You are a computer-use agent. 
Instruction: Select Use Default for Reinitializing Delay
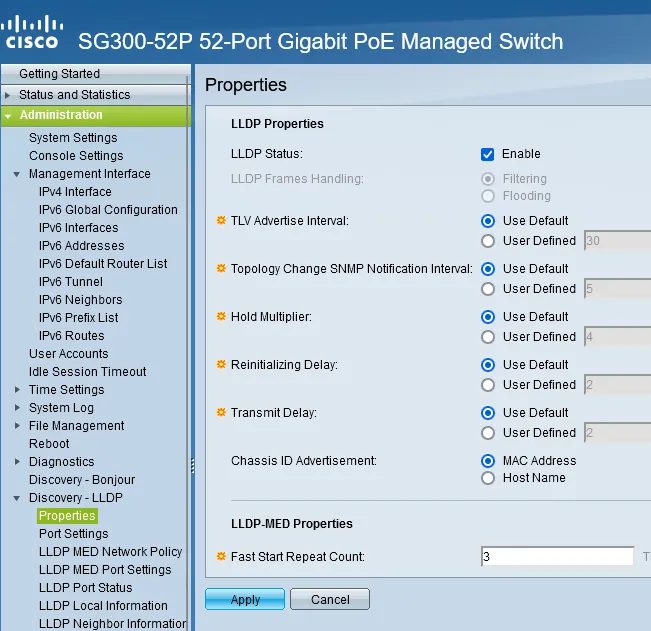pos(488,365)
